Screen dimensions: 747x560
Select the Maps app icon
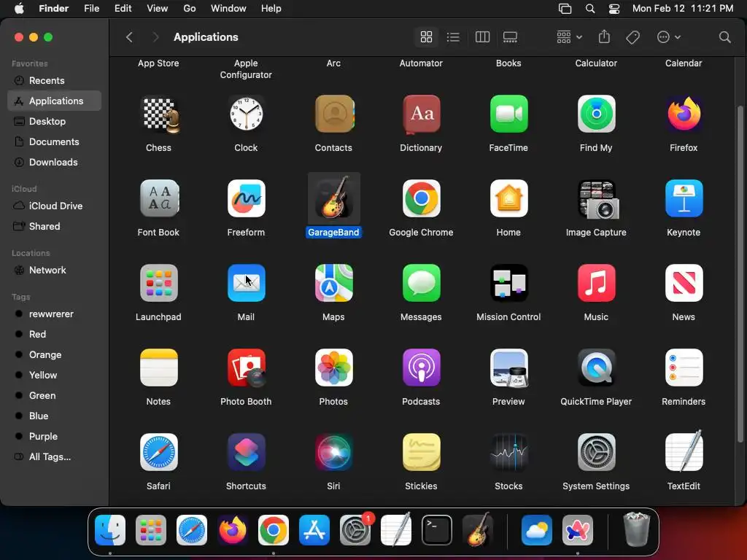[333, 284]
